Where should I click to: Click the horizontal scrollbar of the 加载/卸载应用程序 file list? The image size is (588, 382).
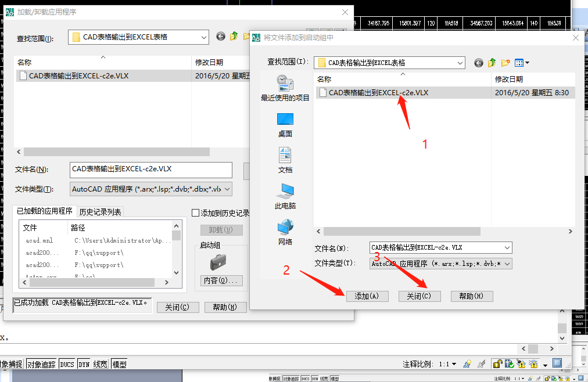pyautogui.click(x=117, y=152)
